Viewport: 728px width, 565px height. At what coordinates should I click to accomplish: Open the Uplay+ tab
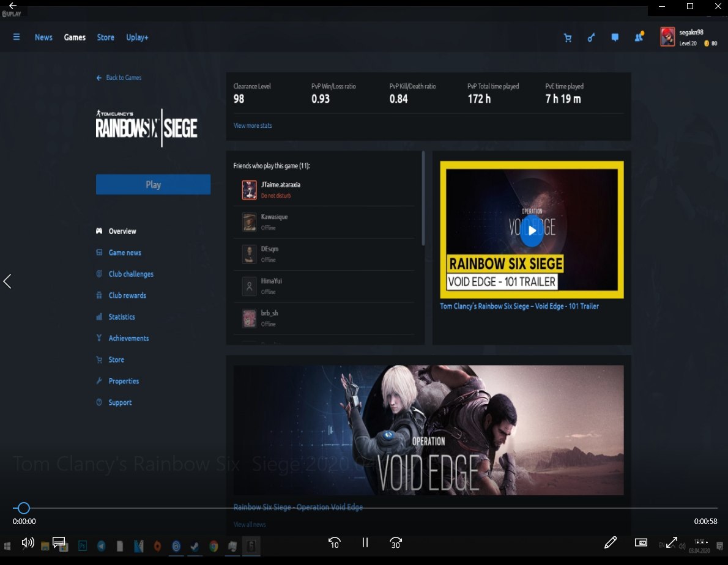[137, 37]
